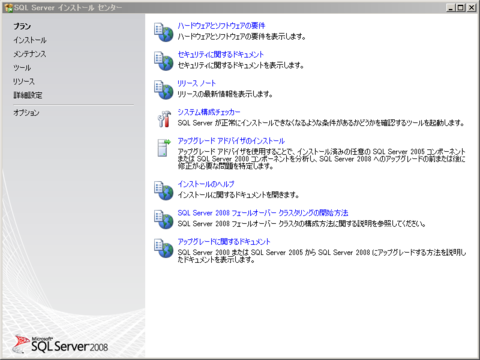Start アップグレード アドバイザのインストール
Image resolution: width=480 pixels, height=360 pixels.
point(231,141)
